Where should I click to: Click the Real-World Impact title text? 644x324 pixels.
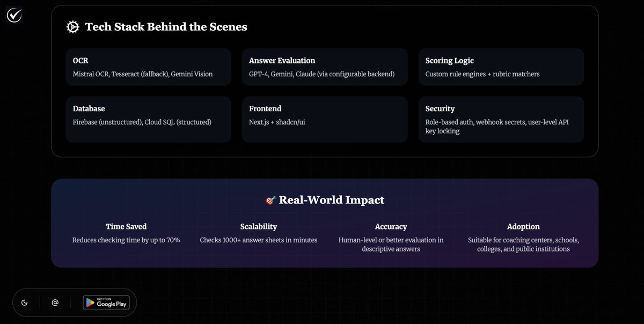[x=331, y=200]
